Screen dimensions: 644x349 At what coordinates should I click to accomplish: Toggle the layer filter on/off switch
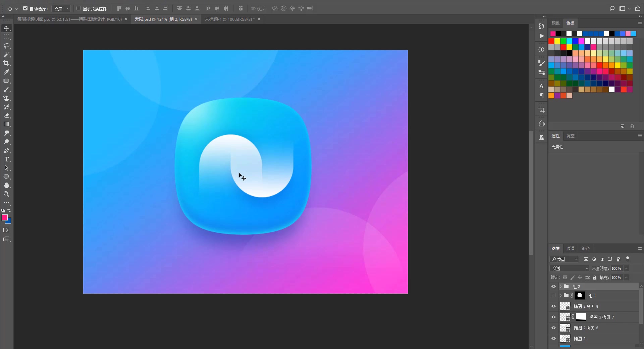tap(628, 258)
